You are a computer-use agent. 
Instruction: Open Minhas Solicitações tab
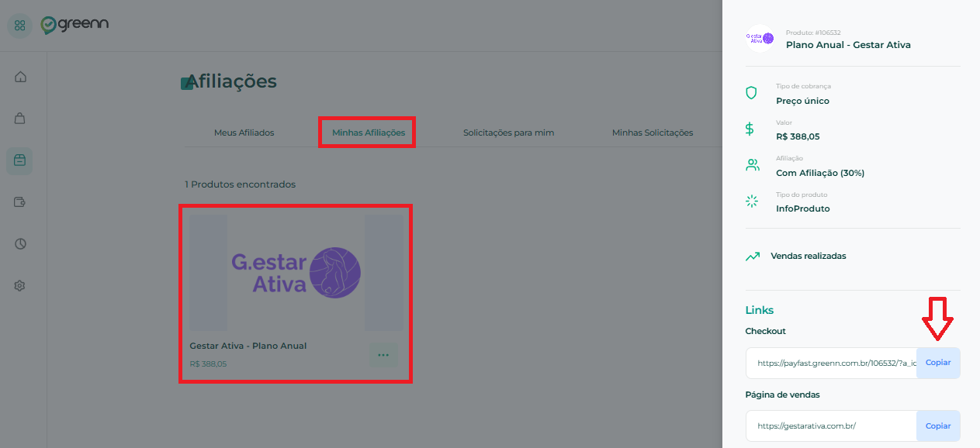pyautogui.click(x=653, y=133)
